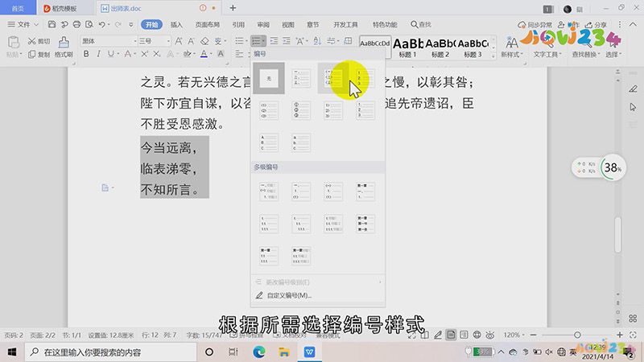Click the Print icon in quick access toolbar
Image resolution: width=644 pixels, height=362 pixels.
tap(76, 25)
